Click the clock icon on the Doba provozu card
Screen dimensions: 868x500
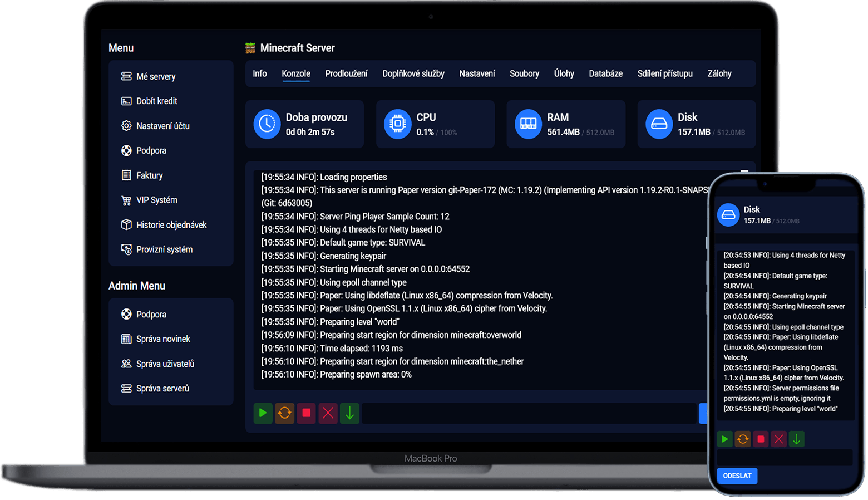267,124
